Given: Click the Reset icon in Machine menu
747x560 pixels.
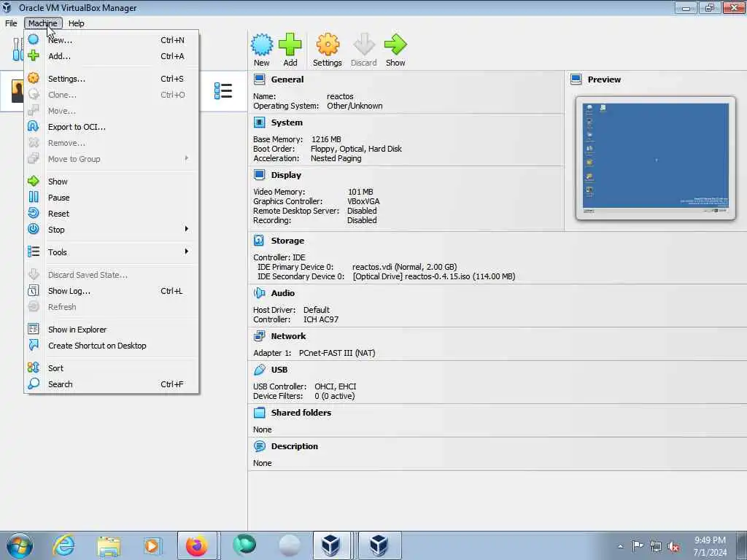Looking at the screenshot, I should (34, 213).
